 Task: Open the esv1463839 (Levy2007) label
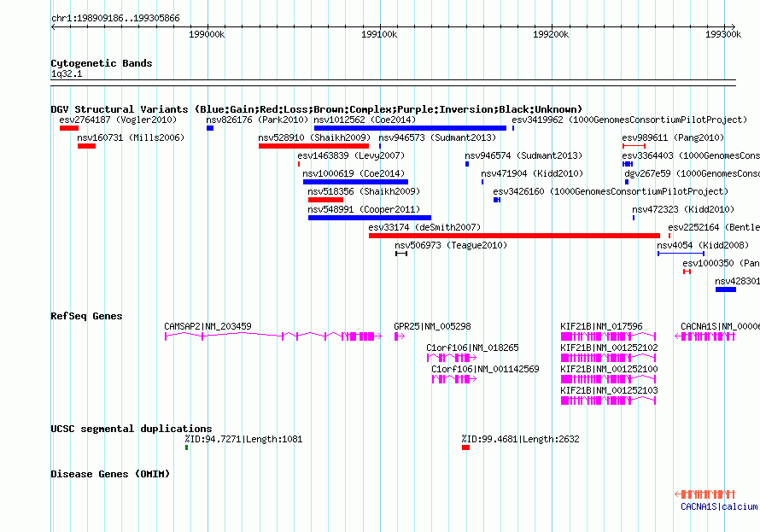pyautogui.click(x=351, y=155)
